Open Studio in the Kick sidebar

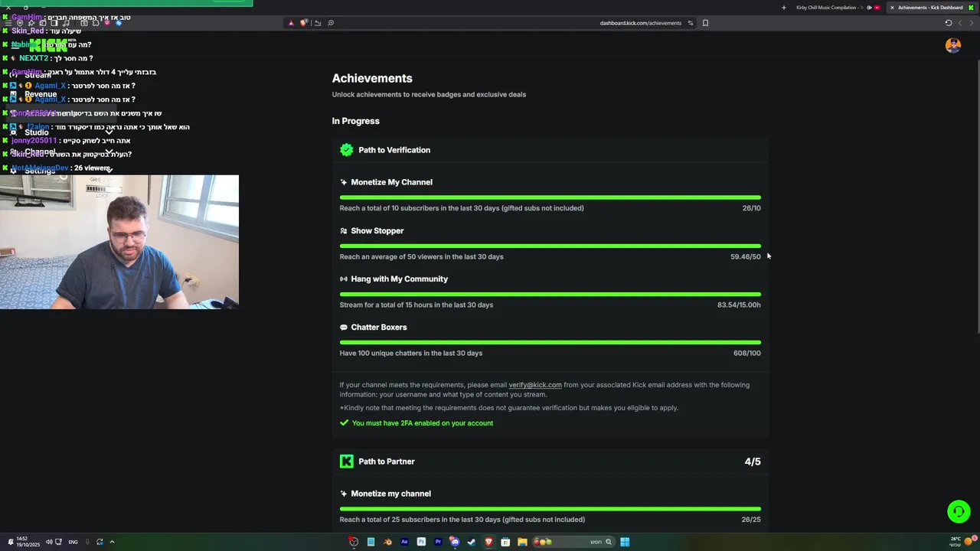(36, 132)
